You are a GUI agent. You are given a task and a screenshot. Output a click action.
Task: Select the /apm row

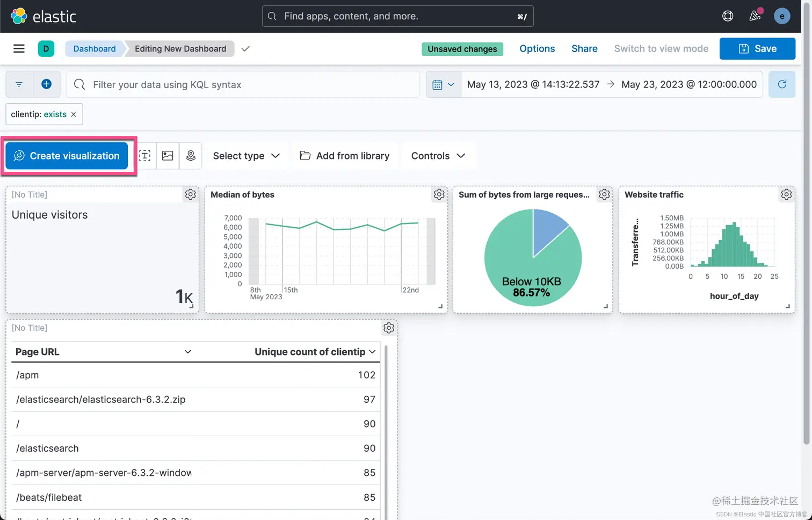pyautogui.click(x=195, y=375)
